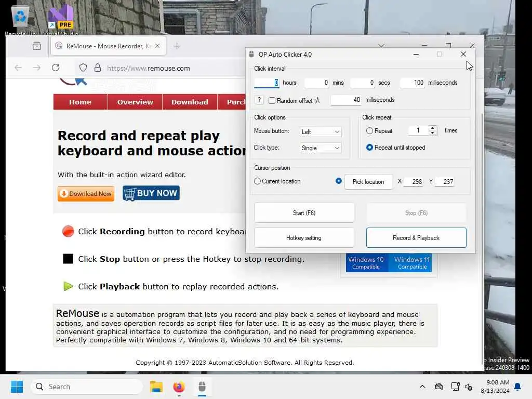Screen dimensions: 532x399
Task: Open the Overview menu item
Action: (135, 102)
